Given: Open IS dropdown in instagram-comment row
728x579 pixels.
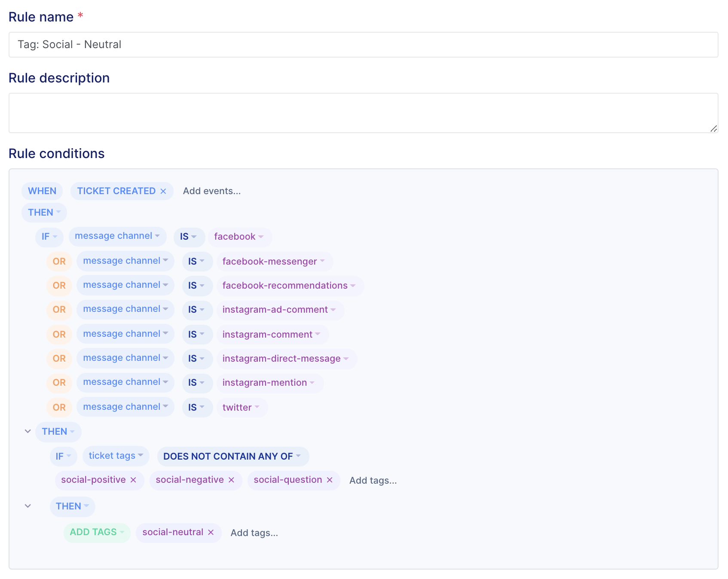Looking at the screenshot, I should click(x=197, y=335).
